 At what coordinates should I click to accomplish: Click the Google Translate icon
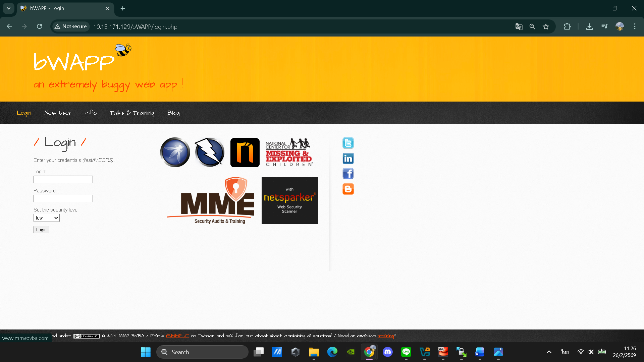click(519, 26)
